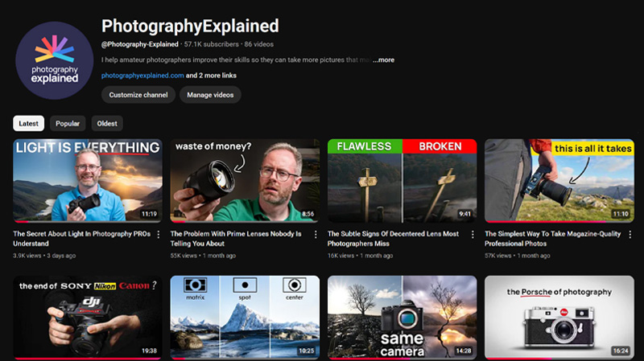Open the 'FLAWLESS BROKEN' video thumbnail
The image size is (644, 361).
[x=402, y=181]
